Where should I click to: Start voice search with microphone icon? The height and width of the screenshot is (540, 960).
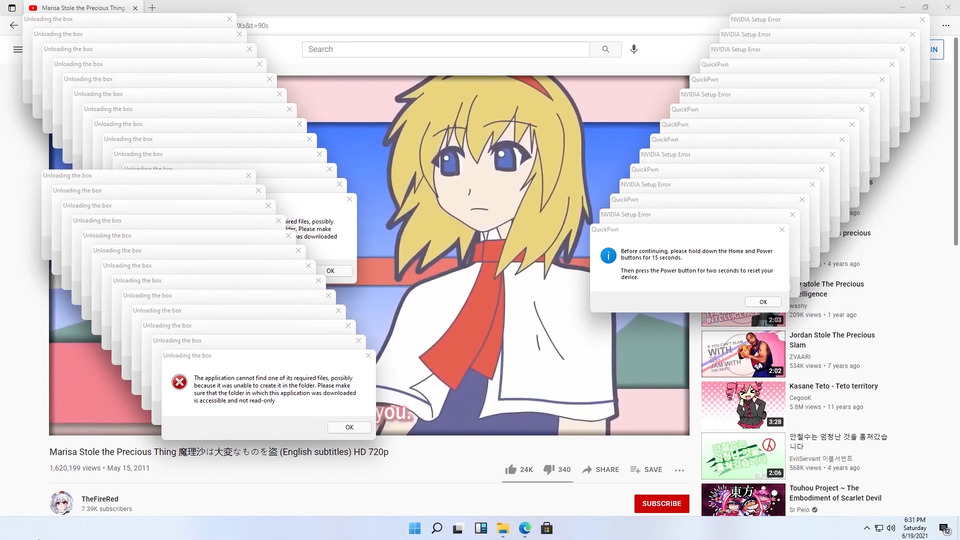pyautogui.click(x=634, y=49)
